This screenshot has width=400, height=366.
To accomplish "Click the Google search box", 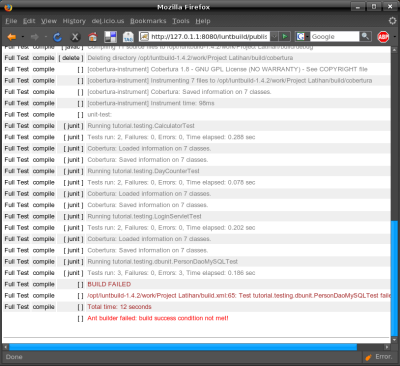I will (x=335, y=36).
